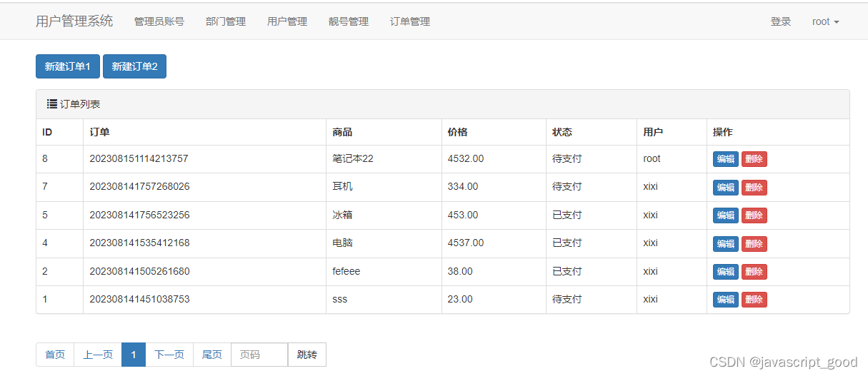This screenshot has height=376, width=868.
Task: Select page 1 in pagination
Action: (134, 355)
